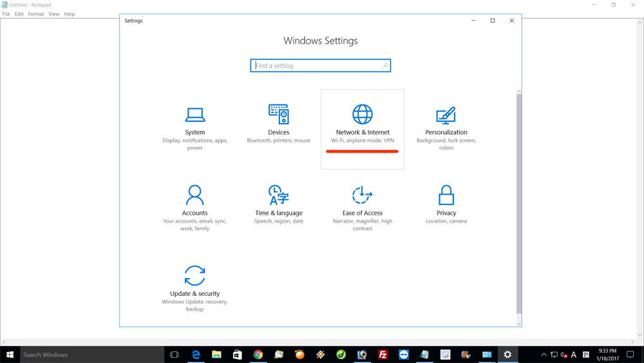The image size is (644, 363).
Task: Open the network status tray icon
Action: coord(554,355)
